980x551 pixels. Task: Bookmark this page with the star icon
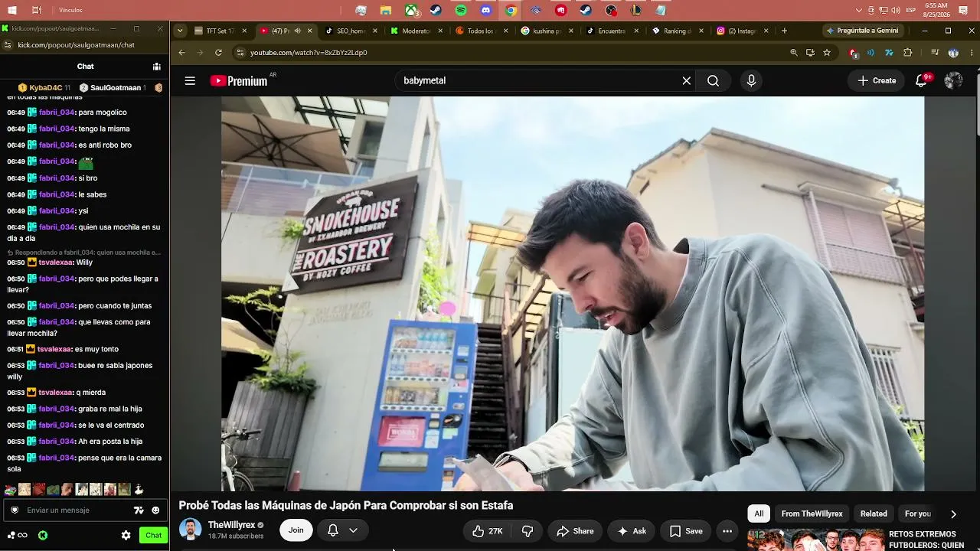[x=827, y=52]
